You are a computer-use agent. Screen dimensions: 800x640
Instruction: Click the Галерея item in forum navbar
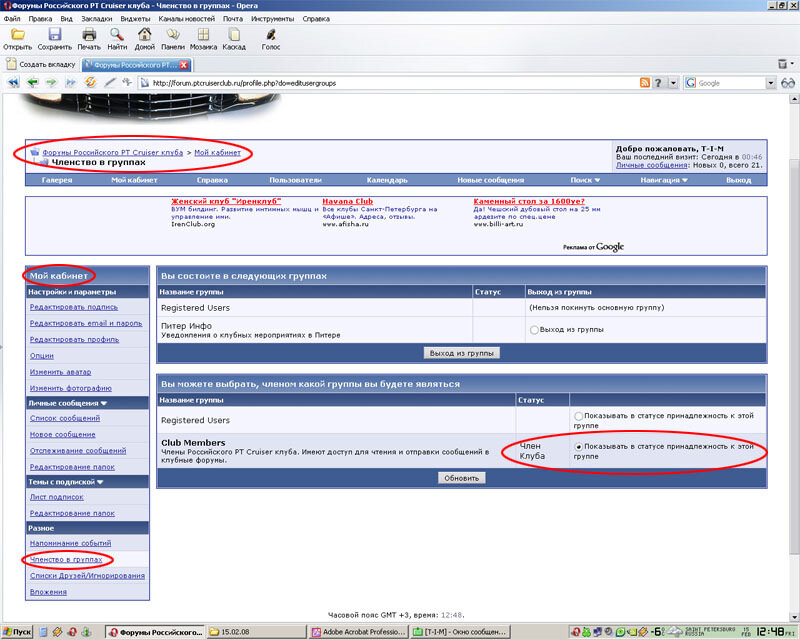click(57, 180)
